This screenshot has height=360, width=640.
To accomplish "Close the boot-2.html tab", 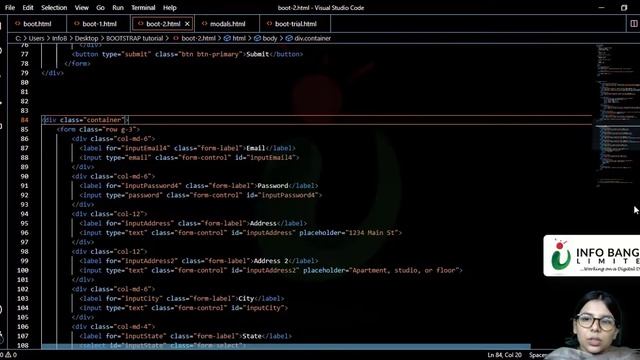I will (187, 24).
